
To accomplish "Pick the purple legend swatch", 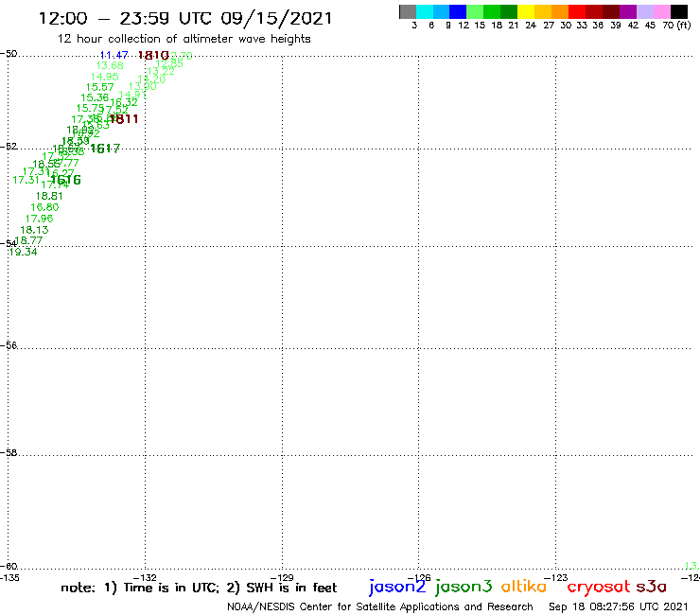I will (628, 11).
